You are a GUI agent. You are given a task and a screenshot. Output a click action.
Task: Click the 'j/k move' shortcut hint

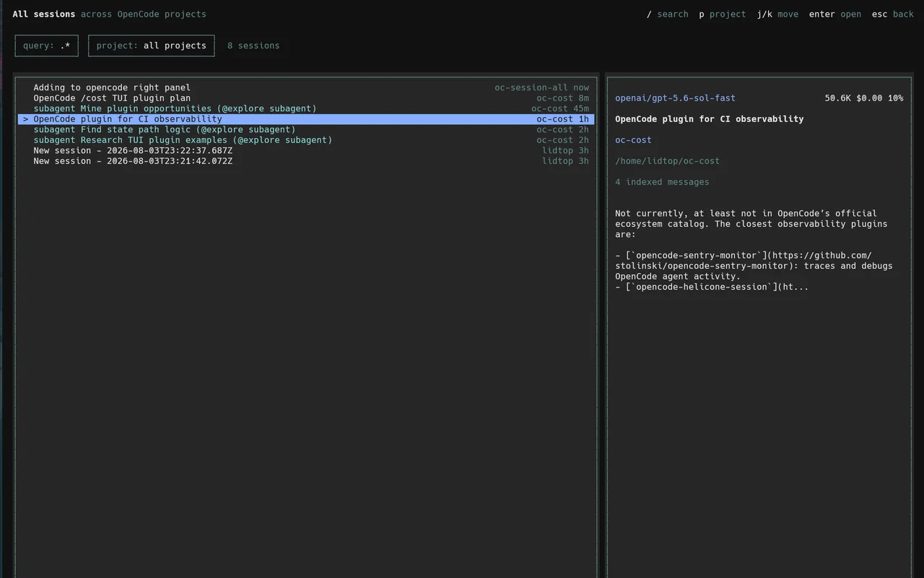click(777, 14)
